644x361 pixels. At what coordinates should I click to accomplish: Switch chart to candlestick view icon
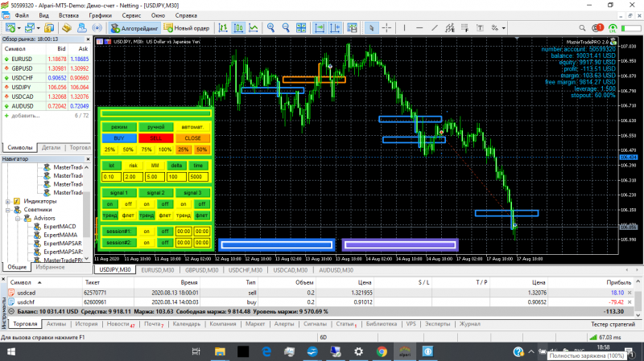coord(239,28)
